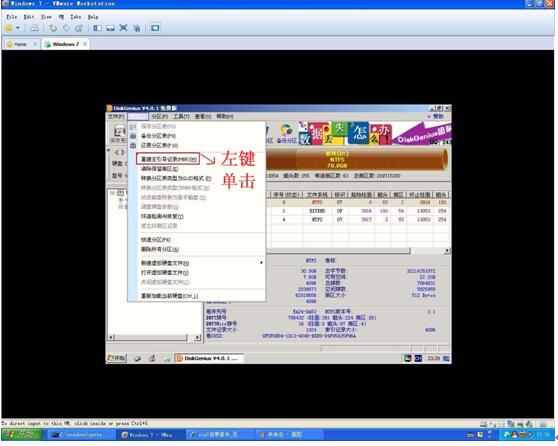Select 备份分区表 menu entry
558x446 pixels.
(x=197, y=136)
